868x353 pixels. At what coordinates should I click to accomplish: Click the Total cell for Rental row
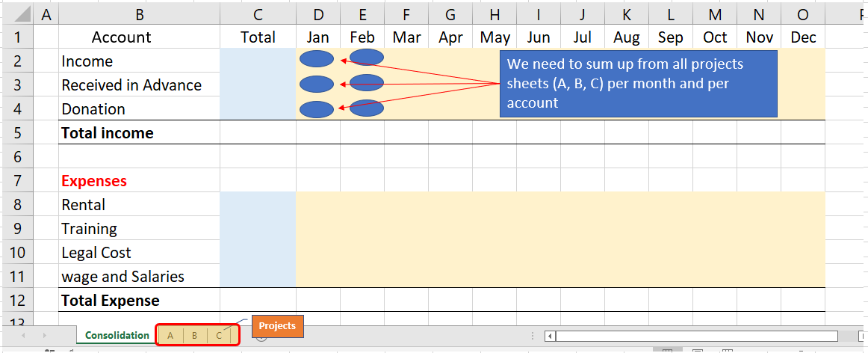258,204
